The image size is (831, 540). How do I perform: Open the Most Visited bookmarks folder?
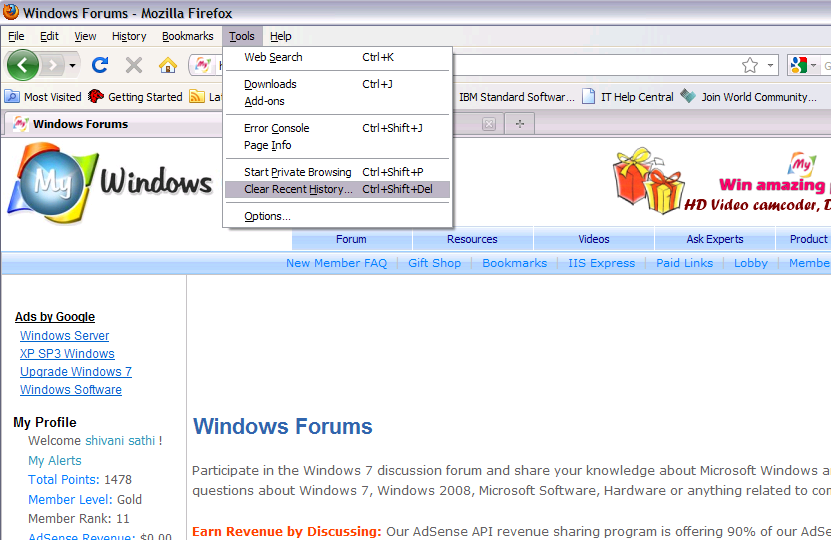click(x=43, y=97)
